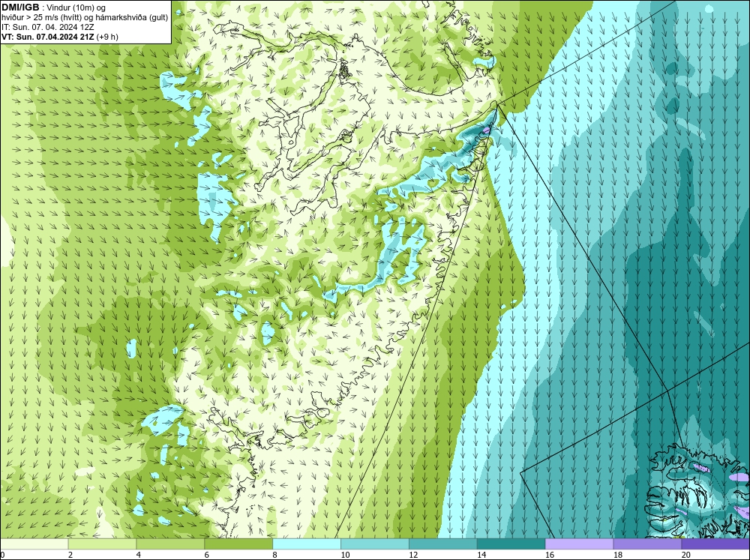This screenshot has width=750, height=560.
Task: Click the olive green 6–8 m/s legend swatch
Action: pos(238,544)
